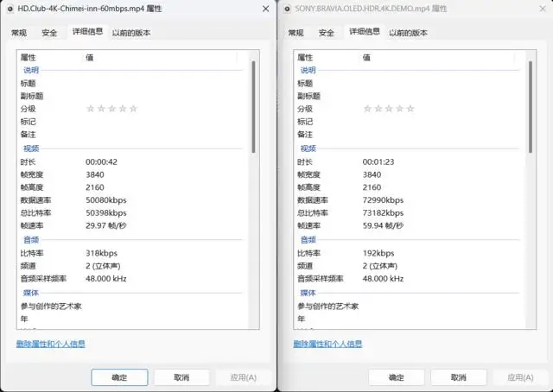This screenshot has width=553, height=392.
Task: Click 删除属性和个人信息 link in HD.Club window
Action: pyautogui.click(x=51, y=344)
